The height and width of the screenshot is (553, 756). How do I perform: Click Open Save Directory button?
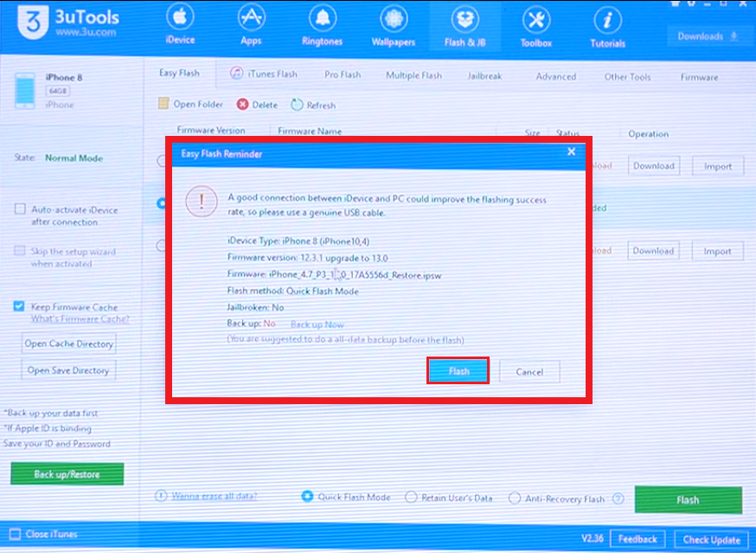tap(68, 370)
